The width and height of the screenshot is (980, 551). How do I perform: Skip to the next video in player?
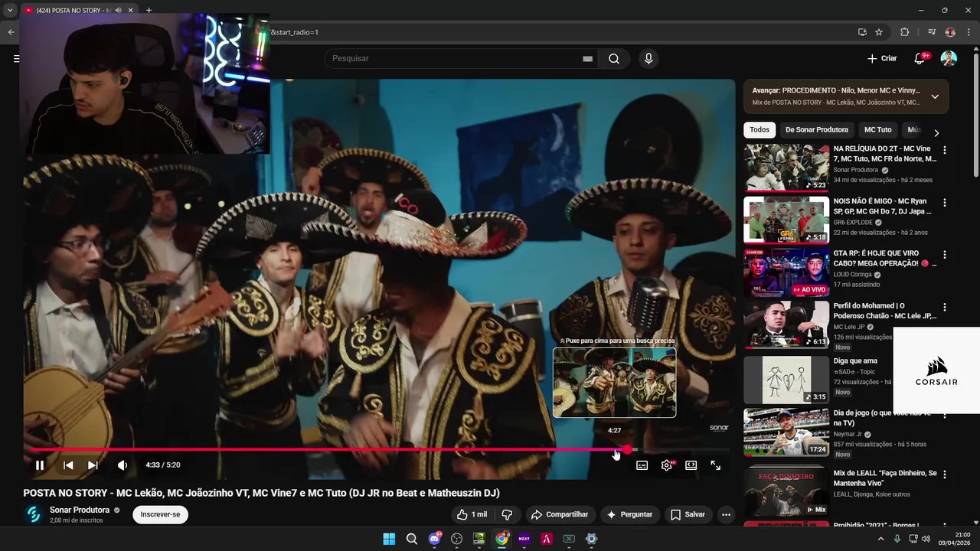93,465
